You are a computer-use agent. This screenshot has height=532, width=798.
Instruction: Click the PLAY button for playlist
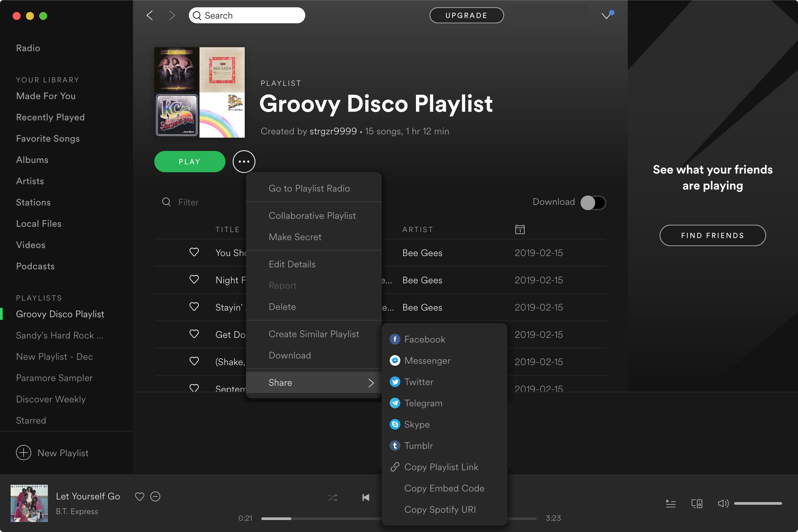coord(189,161)
